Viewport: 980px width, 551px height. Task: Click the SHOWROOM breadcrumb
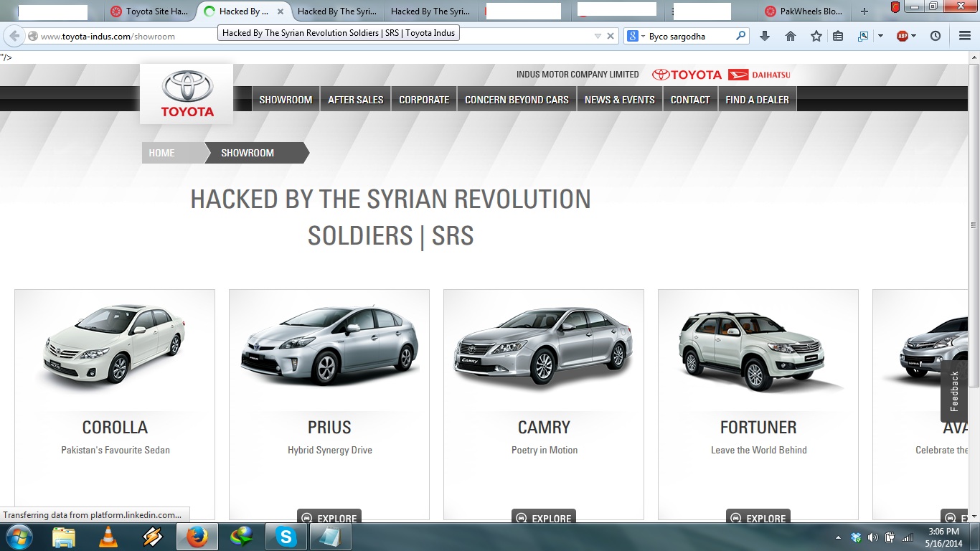256,153
